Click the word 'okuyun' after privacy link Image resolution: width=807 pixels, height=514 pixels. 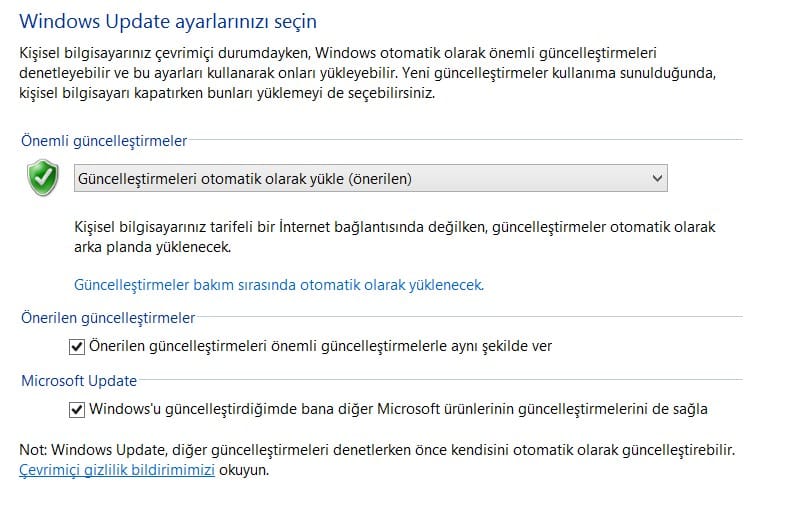pos(244,469)
